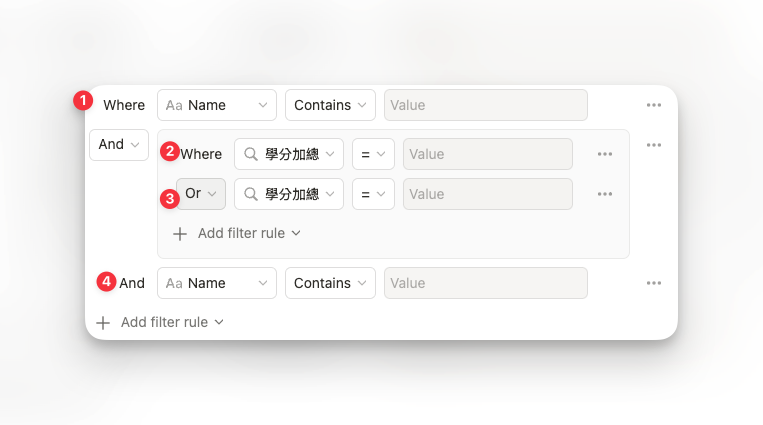Image resolution: width=763 pixels, height=425 pixels.
Task: Open nested Or rule's 學分加總 property dropdown
Action: point(289,194)
